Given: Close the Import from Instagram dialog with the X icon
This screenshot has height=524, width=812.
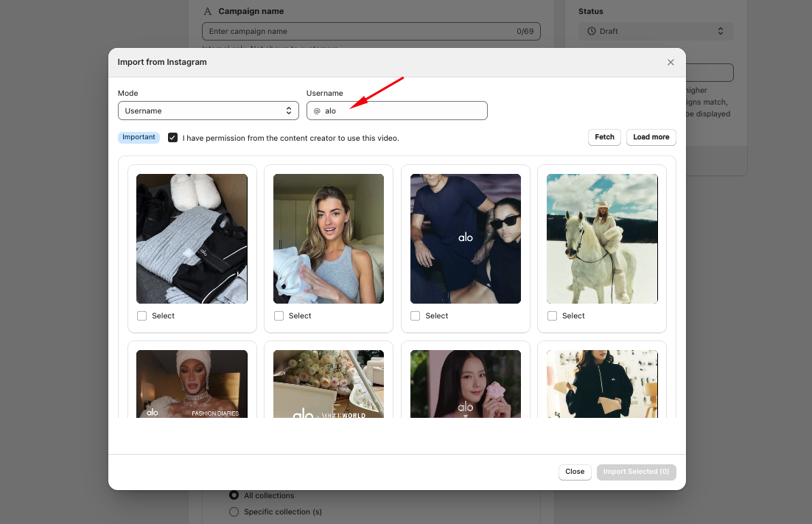Looking at the screenshot, I should pyautogui.click(x=671, y=62).
